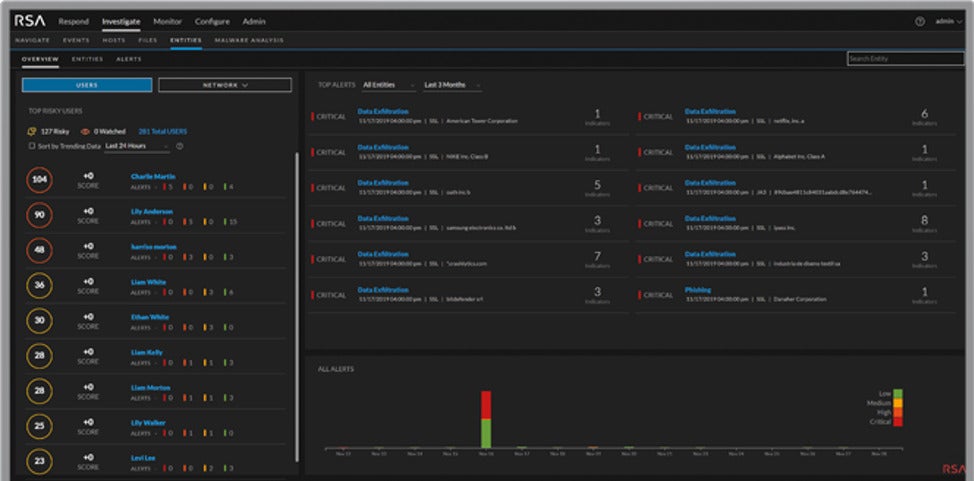Click the Low green legend swatch

point(898,393)
